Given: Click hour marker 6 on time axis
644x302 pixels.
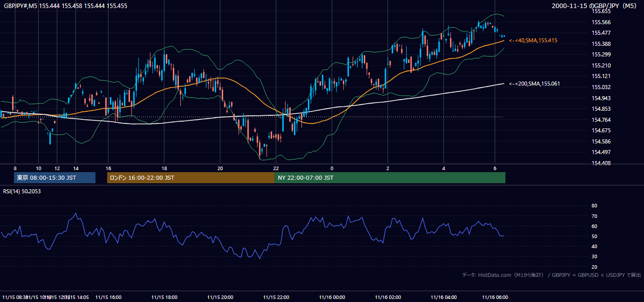Looking at the screenshot, I should point(495,168).
